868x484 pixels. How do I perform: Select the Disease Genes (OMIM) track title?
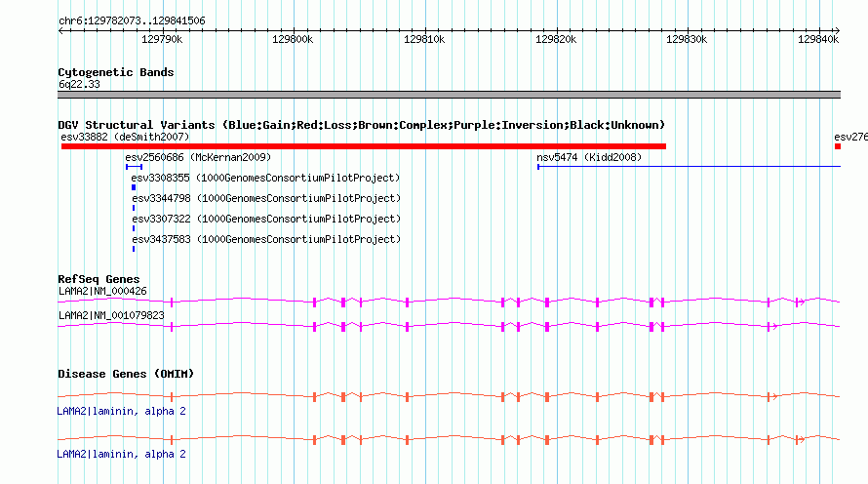(126, 374)
